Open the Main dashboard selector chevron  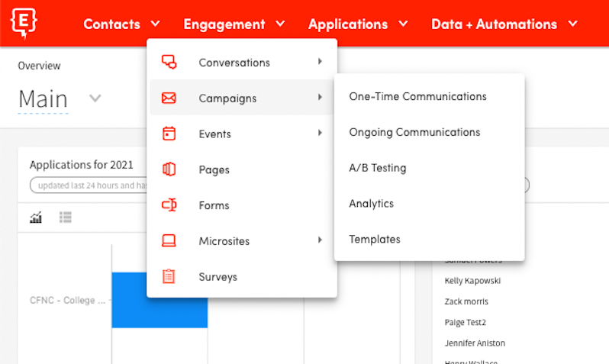click(x=95, y=98)
